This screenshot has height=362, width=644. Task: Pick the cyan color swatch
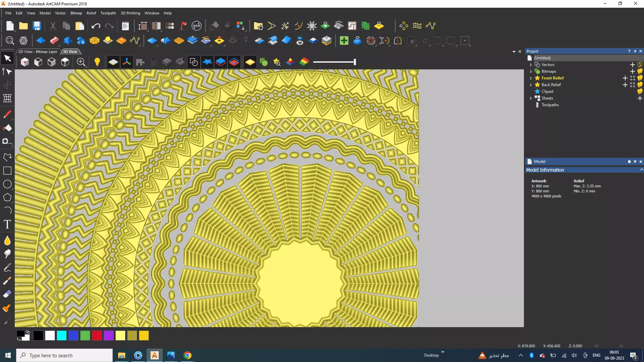pyautogui.click(x=62, y=336)
